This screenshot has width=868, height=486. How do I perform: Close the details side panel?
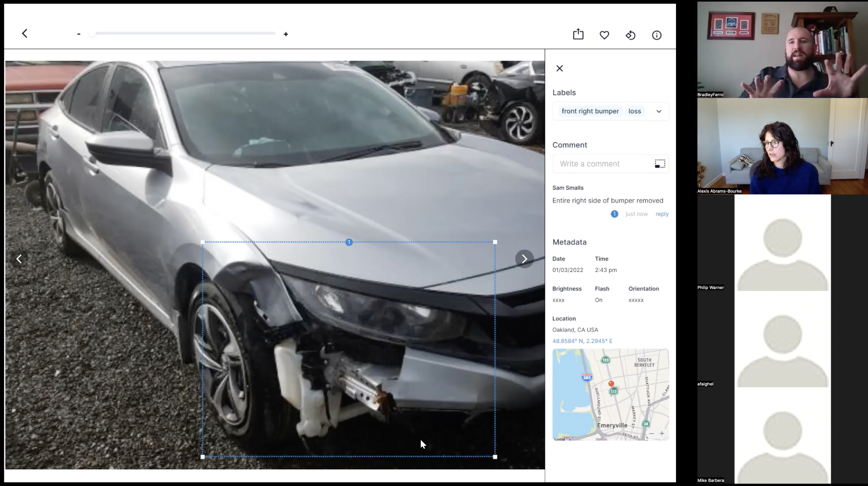point(559,68)
